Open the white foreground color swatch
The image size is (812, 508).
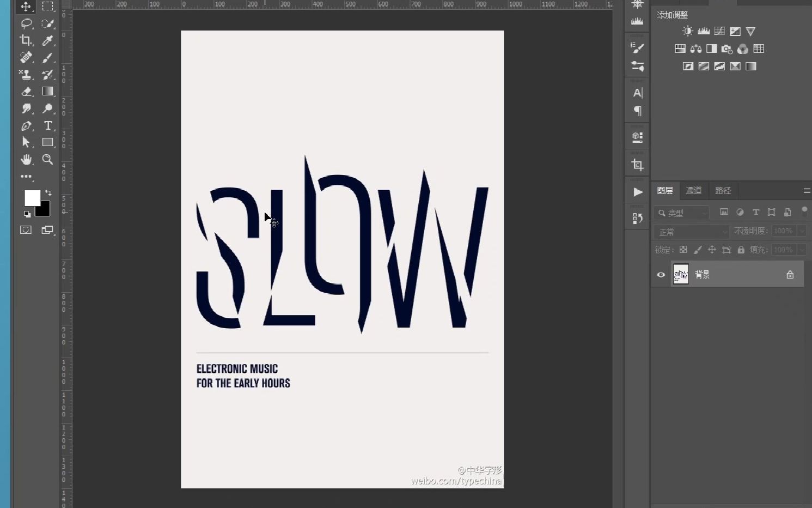tap(32, 198)
